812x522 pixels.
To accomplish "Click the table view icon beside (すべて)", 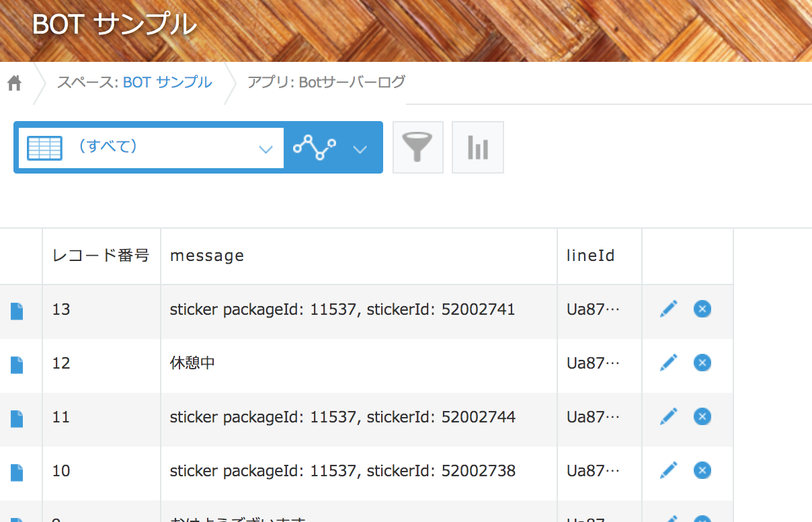I will [44, 147].
